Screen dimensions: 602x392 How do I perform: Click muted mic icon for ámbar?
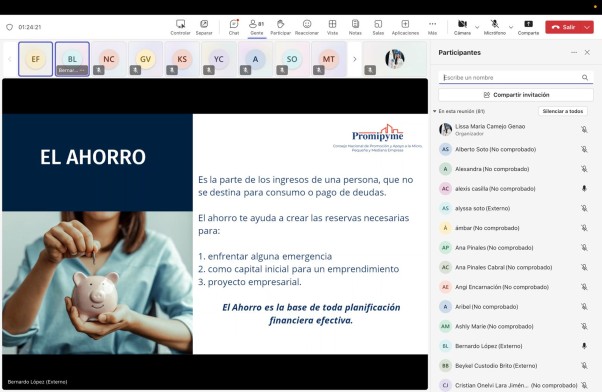click(584, 228)
